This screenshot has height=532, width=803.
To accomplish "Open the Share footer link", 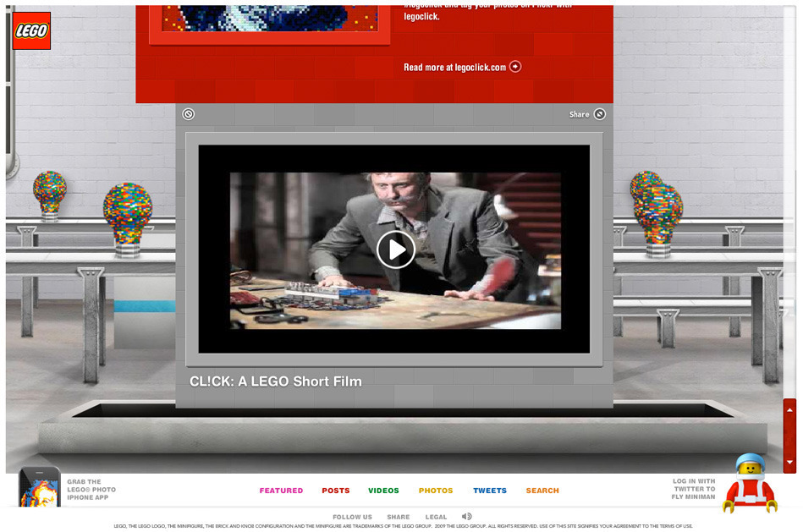I will (399, 517).
